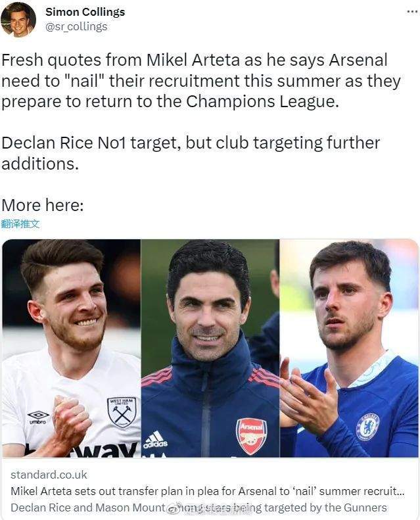Viewport: 420px width, 520px height.
Task: Click the 翻译推文 translate tweet link
Action: pos(20,224)
